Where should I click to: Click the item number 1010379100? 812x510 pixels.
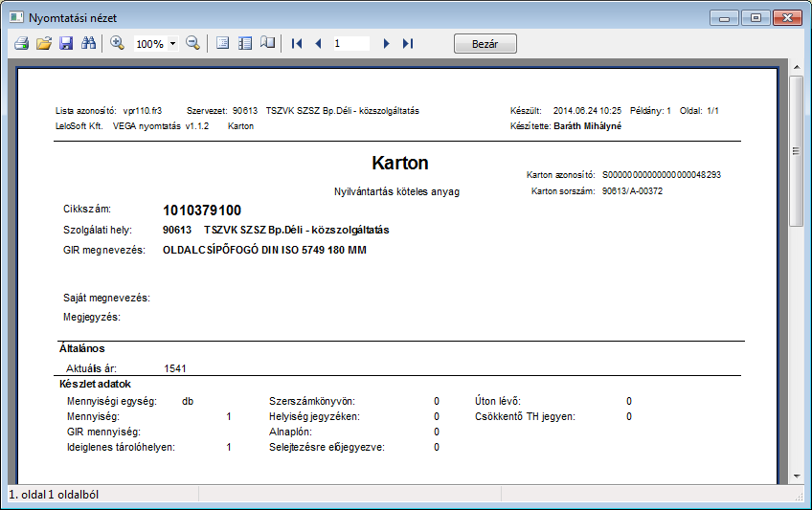[202, 211]
